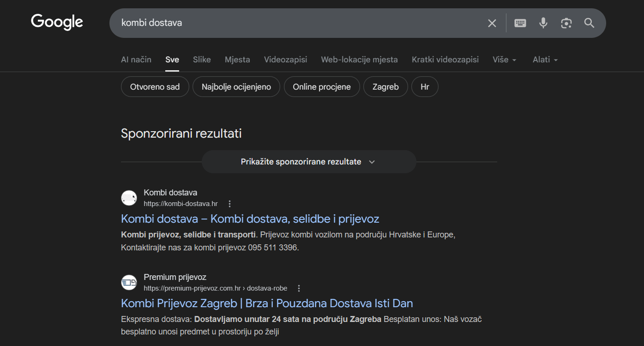Apply the Otvoreno sad filter chip
The image size is (644, 346).
click(x=155, y=87)
